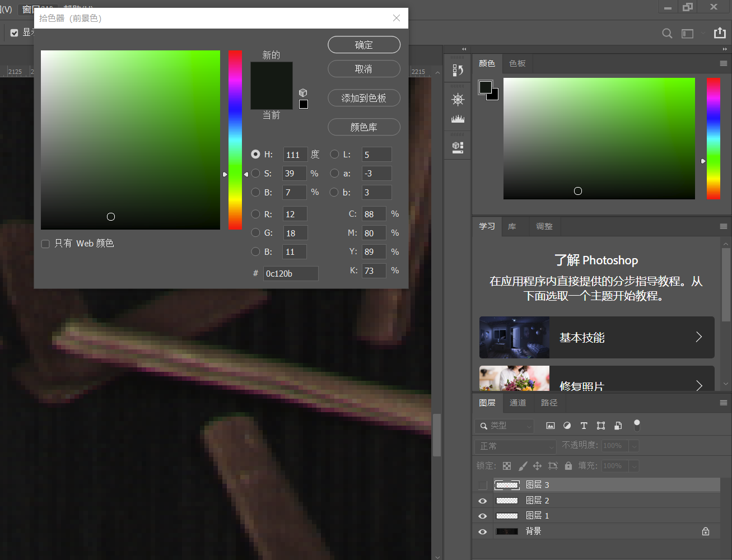Screen dimensions: 732x560
Task: Open the Color panel menu icon
Action: (x=724, y=64)
